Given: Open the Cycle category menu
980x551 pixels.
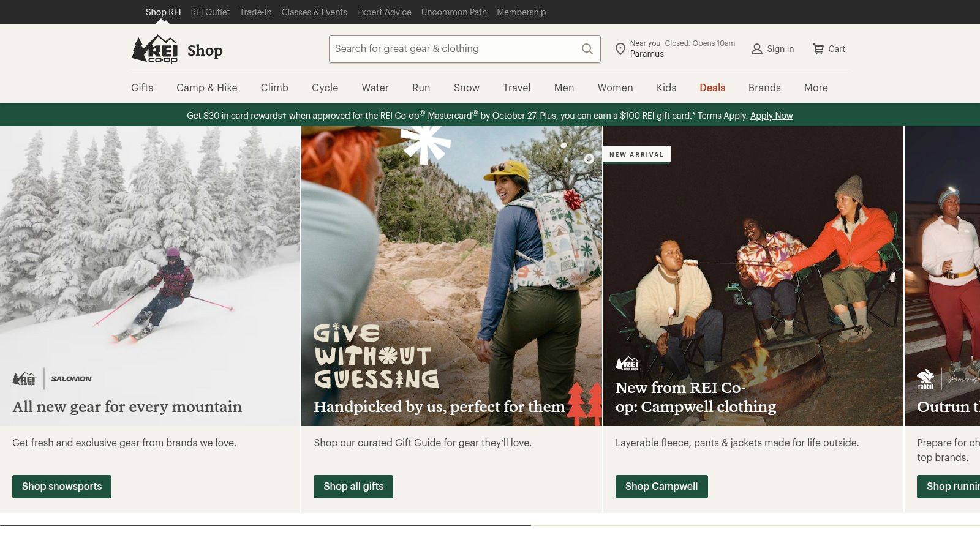Looking at the screenshot, I should click(325, 88).
